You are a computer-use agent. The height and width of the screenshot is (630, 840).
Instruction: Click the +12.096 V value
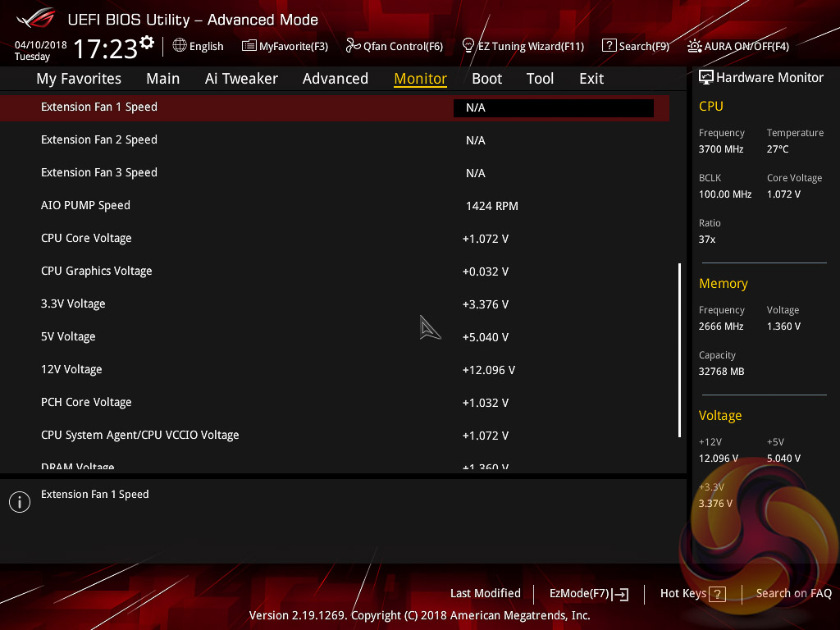pyautogui.click(x=489, y=370)
